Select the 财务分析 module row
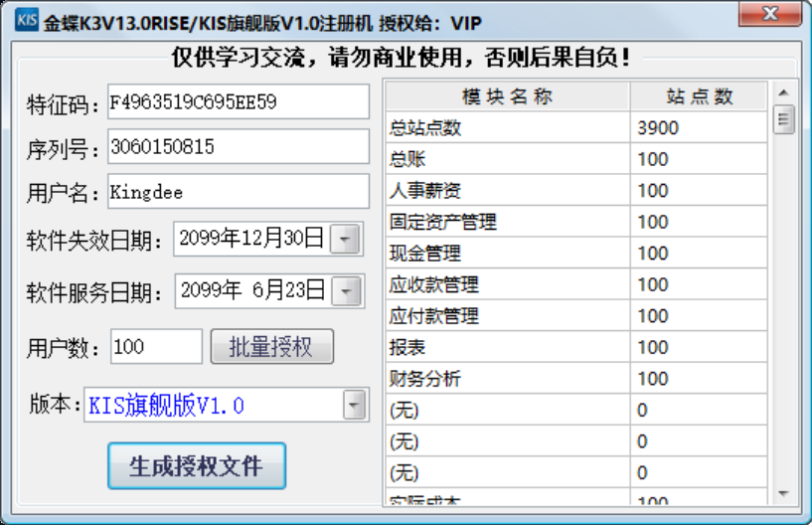The height and width of the screenshot is (525, 812). tap(575, 378)
